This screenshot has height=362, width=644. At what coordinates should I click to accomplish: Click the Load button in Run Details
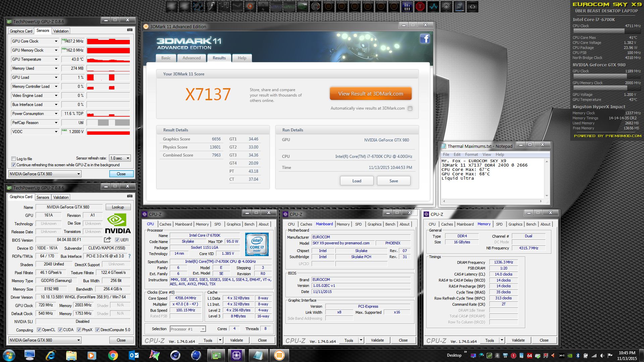357,181
